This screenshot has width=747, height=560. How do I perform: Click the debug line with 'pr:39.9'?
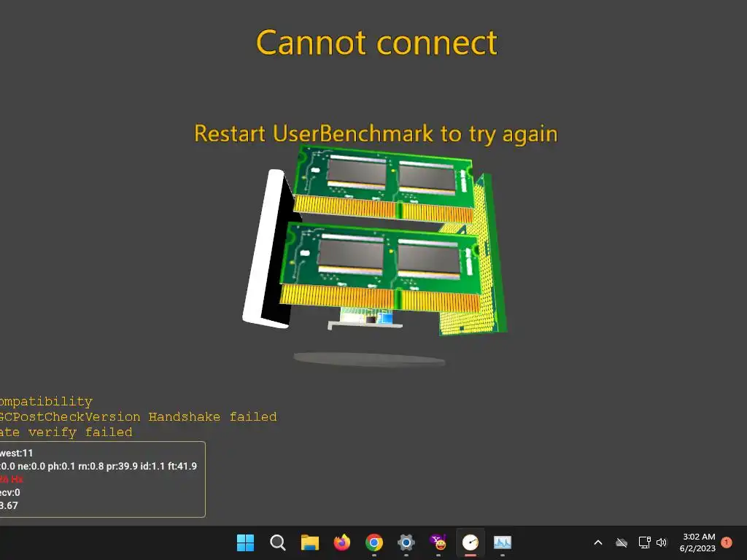pyautogui.click(x=98, y=466)
